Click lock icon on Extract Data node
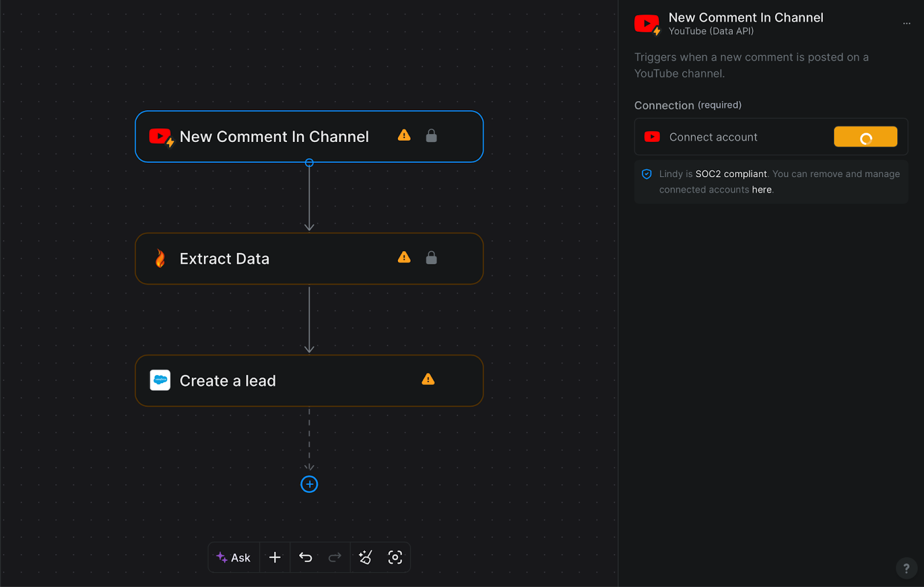Image resolution: width=924 pixels, height=587 pixels. (x=431, y=258)
